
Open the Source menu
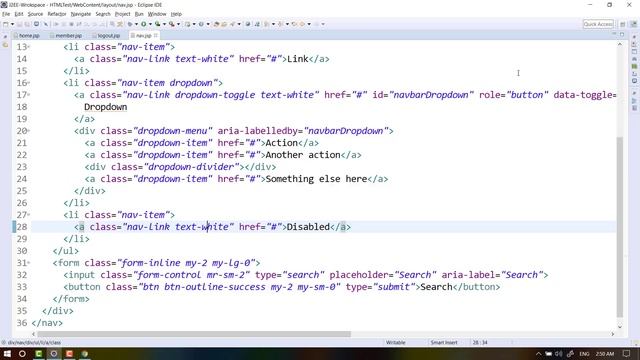(x=35, y=14)
